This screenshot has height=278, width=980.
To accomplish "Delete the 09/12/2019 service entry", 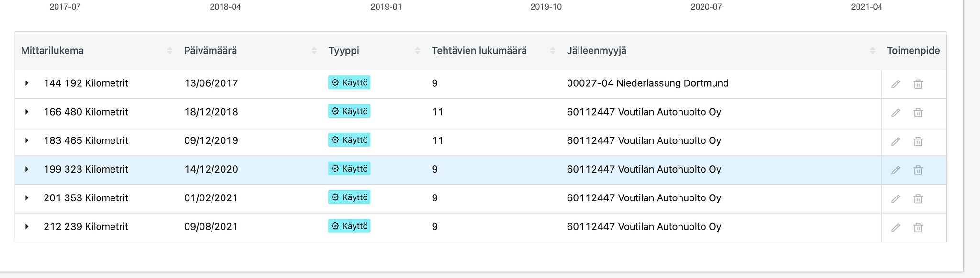I will click(918, 142).
